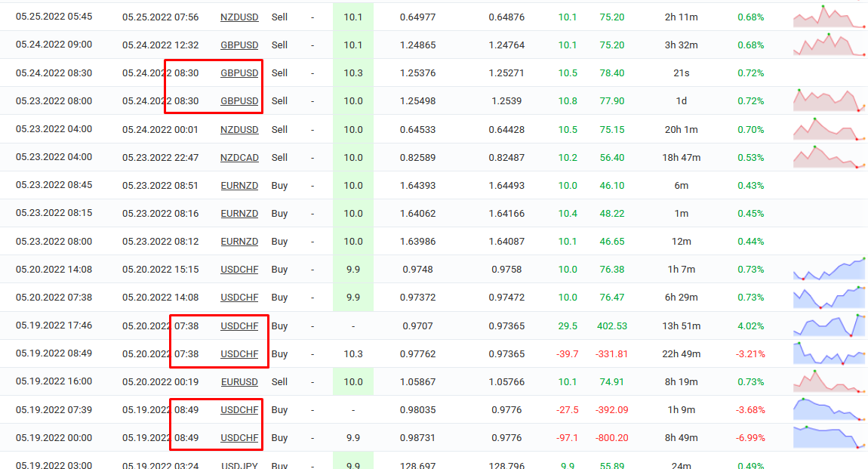Open the GBPUSD link with 1d duration
The image size is (868, 469).
[239, 100]
